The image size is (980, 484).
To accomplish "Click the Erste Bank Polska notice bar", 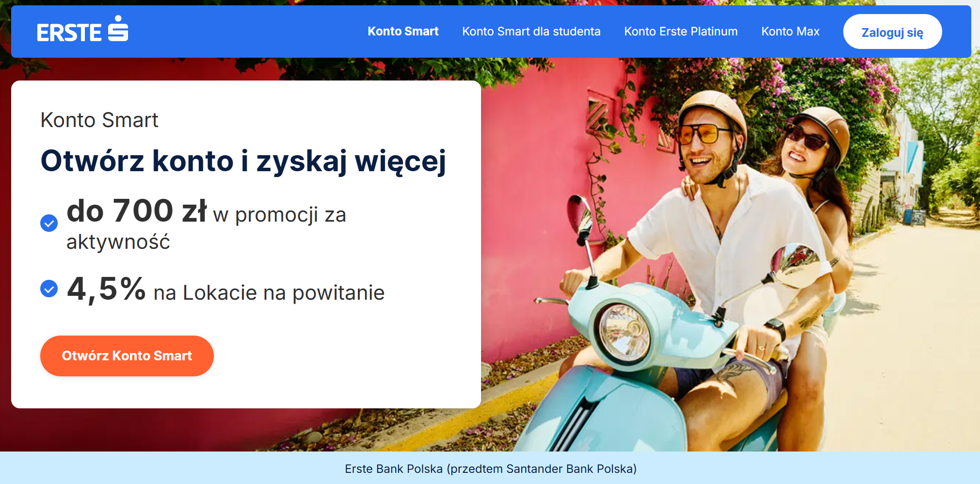I will click(x=490, y=468).
